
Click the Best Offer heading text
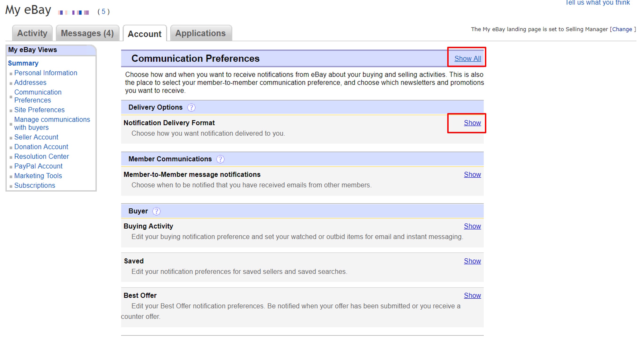click(140, 296)
